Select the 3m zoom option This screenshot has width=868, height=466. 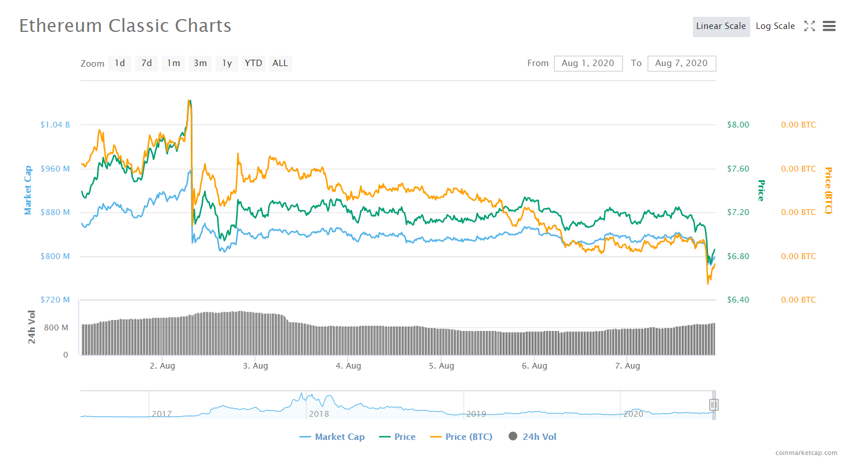(x=200, y=63)
